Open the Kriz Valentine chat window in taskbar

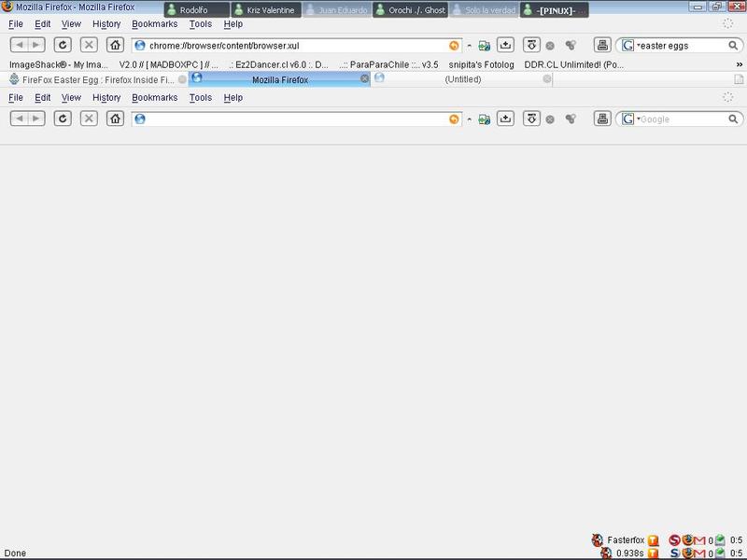266,10
